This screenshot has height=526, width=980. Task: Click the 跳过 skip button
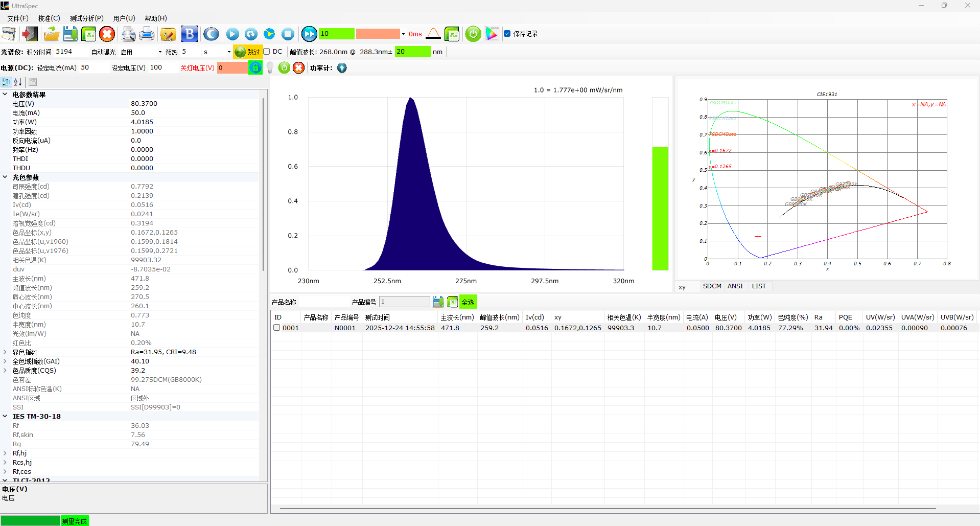pyautogui.click(x=248, y=52)
